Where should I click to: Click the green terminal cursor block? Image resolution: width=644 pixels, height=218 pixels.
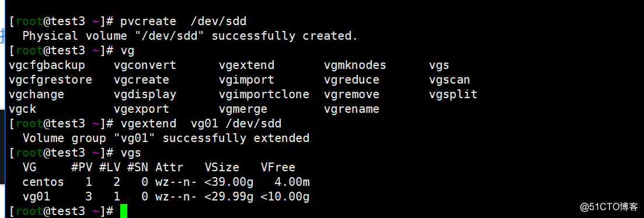coord(124,211)
